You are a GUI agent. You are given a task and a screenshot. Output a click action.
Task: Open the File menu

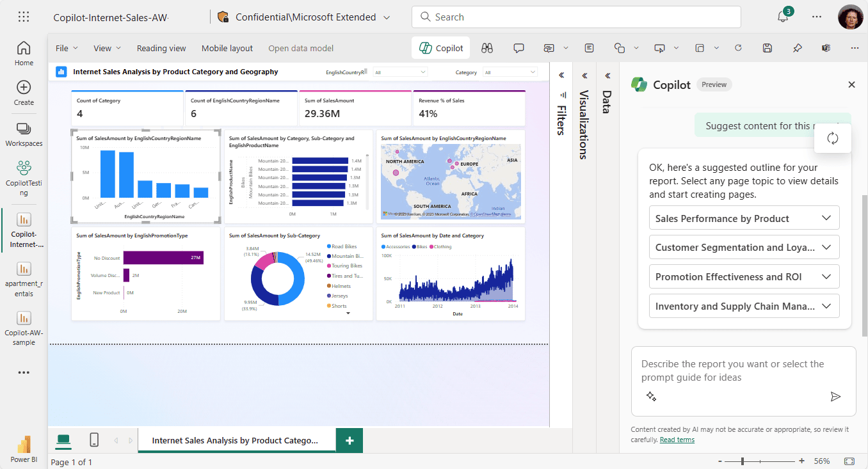[x=65, y=47]
